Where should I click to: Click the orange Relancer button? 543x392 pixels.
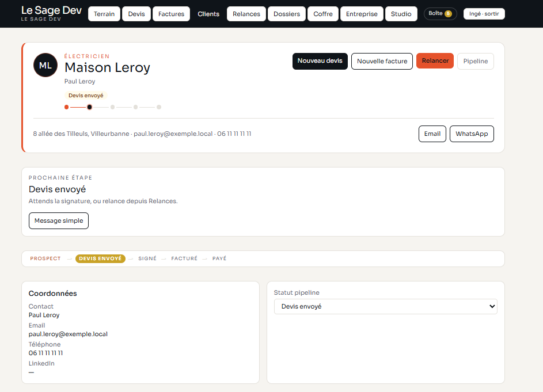(x=435, y=60)
